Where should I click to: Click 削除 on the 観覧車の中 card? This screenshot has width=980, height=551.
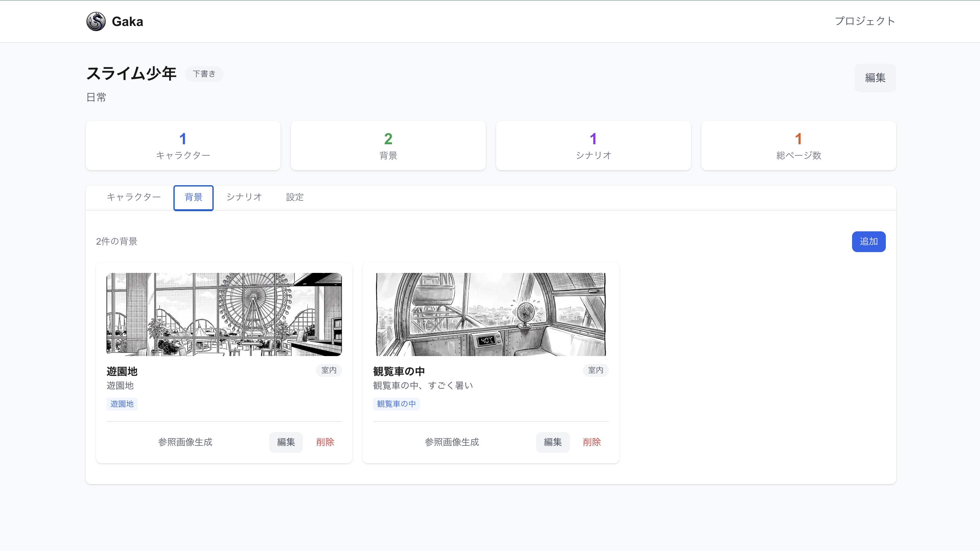[592, 442]
